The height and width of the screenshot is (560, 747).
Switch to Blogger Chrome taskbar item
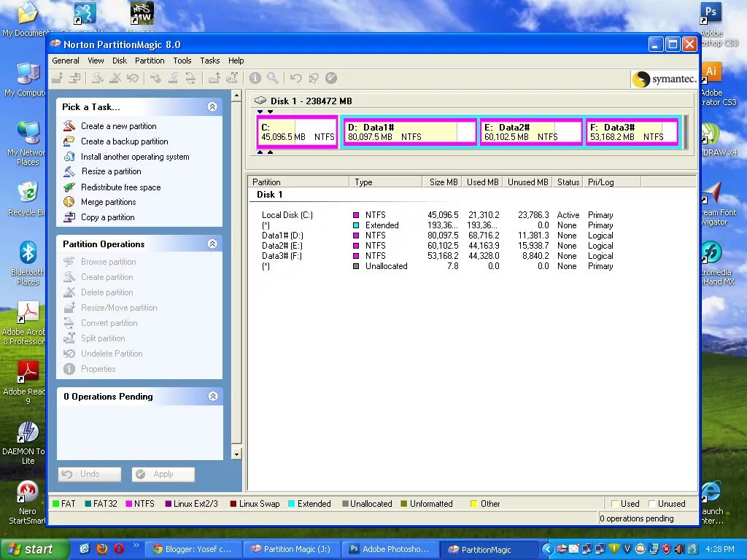pyautogui.click(x=193, y=549)
